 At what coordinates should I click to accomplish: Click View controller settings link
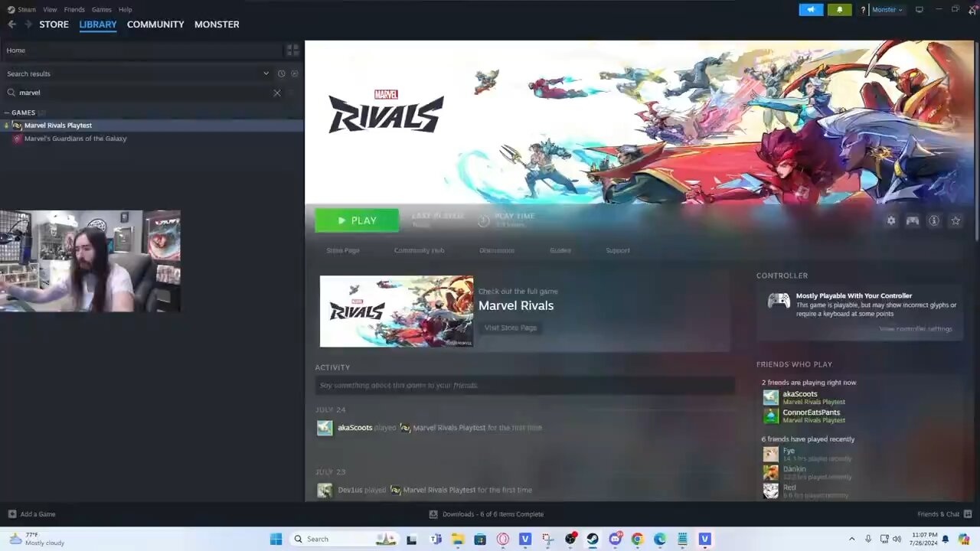(916, 329)
